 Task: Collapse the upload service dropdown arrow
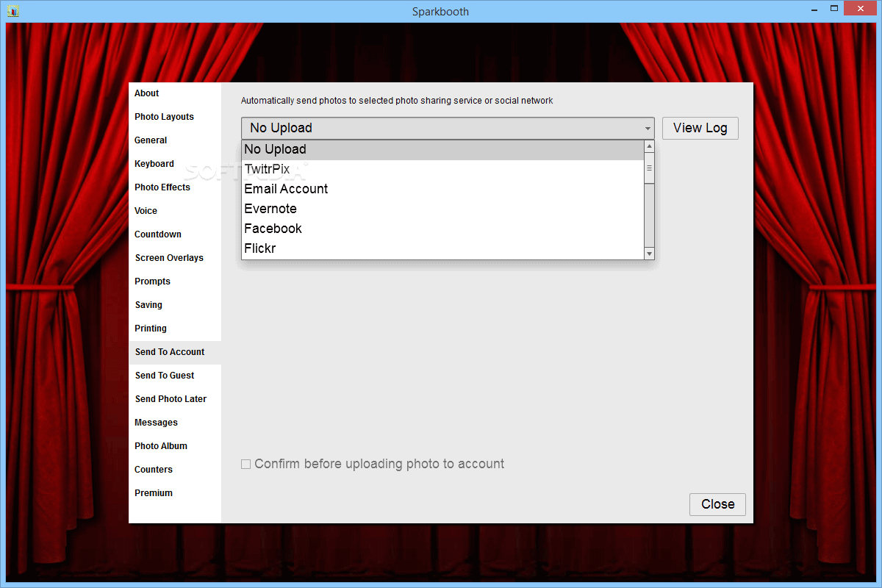click(x=648, y=129)
